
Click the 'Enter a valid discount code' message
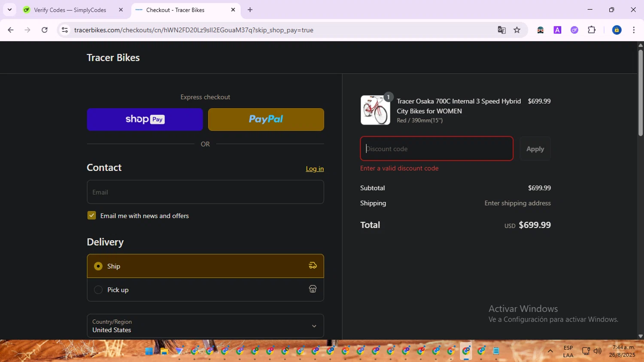(x=399, y=168)
